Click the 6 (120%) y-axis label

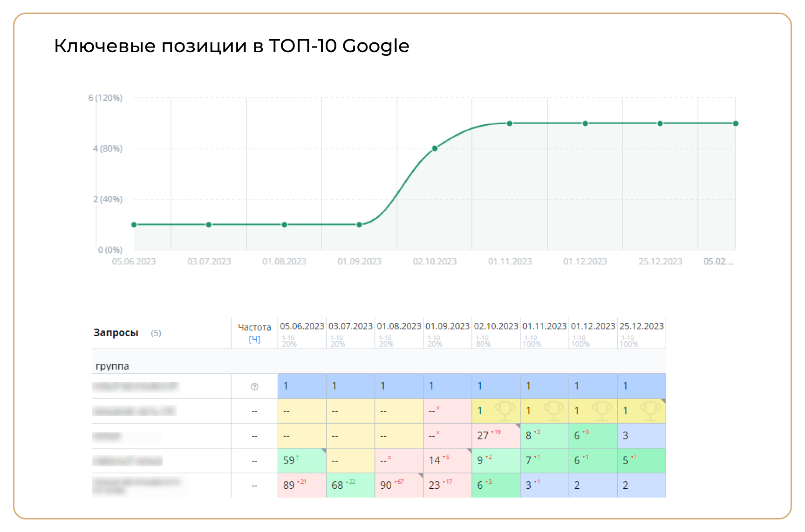click(x=105, y=98)
